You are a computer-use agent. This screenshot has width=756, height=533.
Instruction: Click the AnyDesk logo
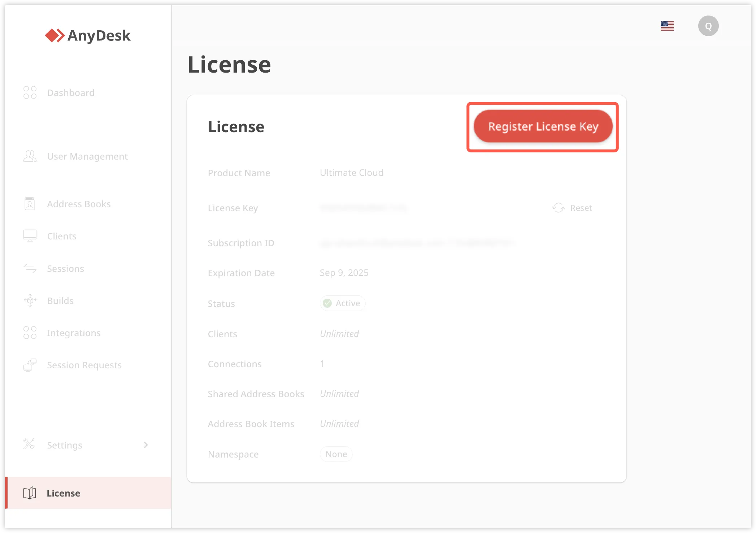88,35
